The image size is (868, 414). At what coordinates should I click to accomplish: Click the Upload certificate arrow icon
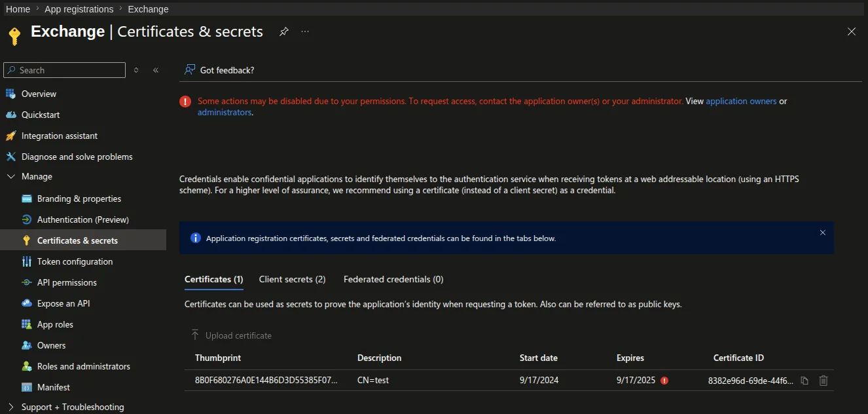pyautogui.click(x=195, y=335)
